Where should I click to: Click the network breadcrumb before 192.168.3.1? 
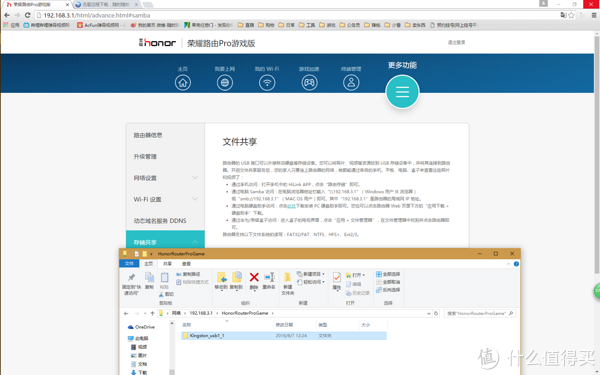tap(176, 313)
